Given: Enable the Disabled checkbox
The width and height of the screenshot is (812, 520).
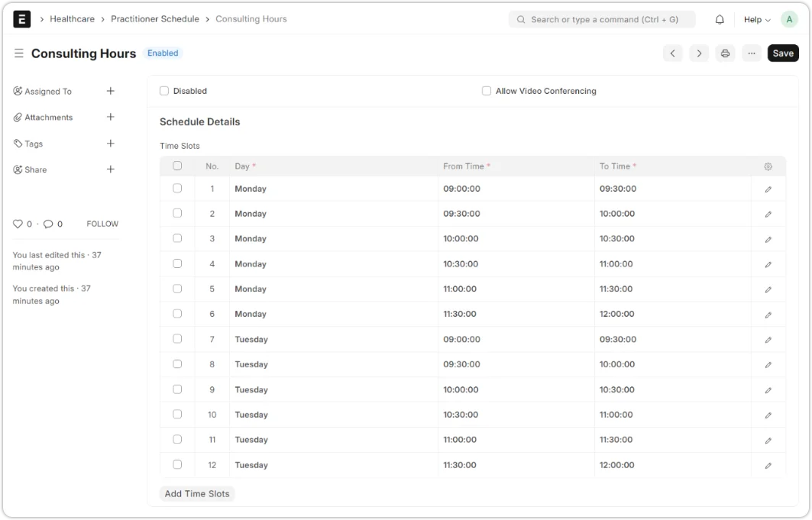Looking at the screenshot, I should coord(164,91).
